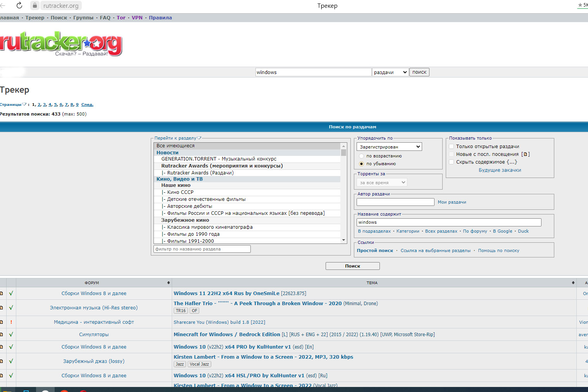Viewport: 588px width, 392px height.
Task: Click the sort arrows in the ТЕМА header
Action: (x=573, y=283)
